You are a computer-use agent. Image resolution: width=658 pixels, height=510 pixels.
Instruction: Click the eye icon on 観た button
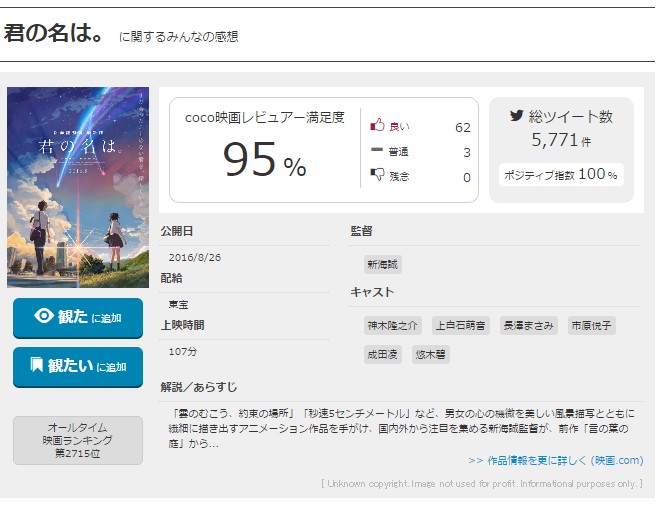tap(44, 316)
